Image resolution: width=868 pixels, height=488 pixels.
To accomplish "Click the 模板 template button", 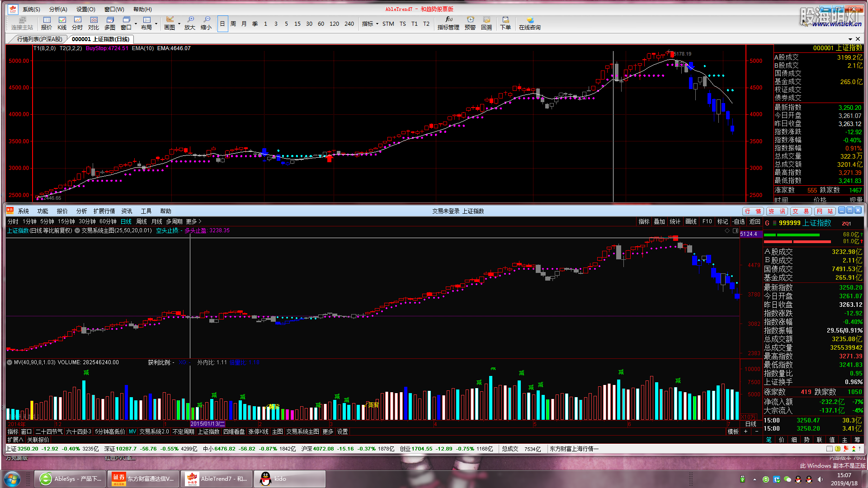I will [733, 432].
